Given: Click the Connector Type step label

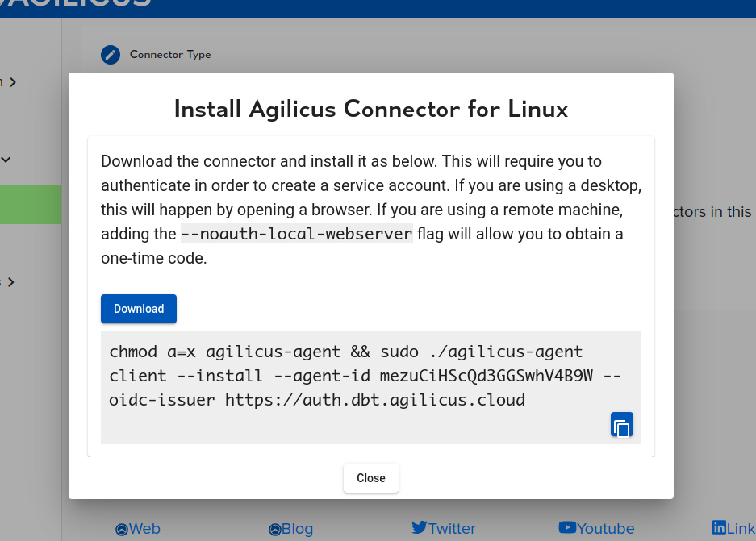Looking at the screenshot, I should [170, 55].
